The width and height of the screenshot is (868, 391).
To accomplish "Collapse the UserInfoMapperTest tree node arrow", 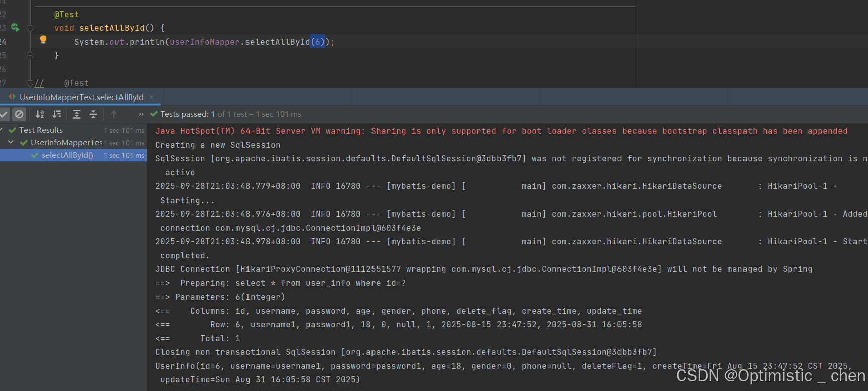I will 11,143.
